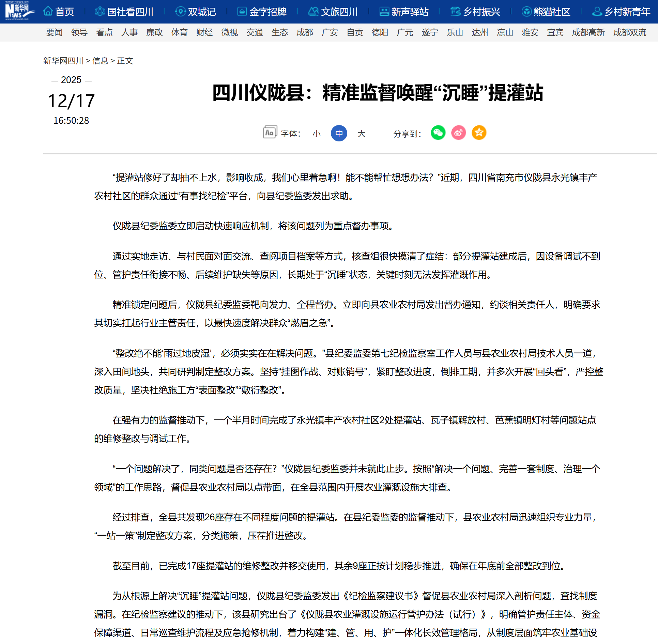Click the font Aa icon

(x=270, y=133)
